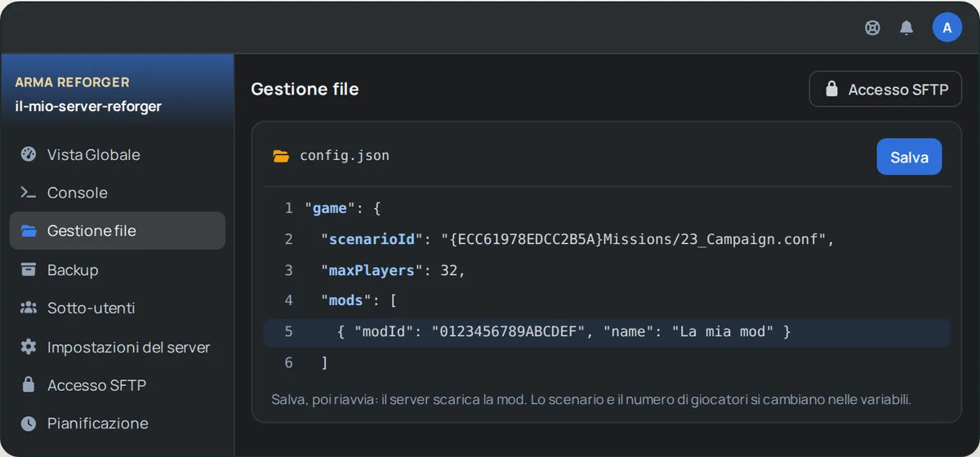Click the Pianificazione clock icon
The height and width of the screenshot is (457, 980).
point(29,423)
